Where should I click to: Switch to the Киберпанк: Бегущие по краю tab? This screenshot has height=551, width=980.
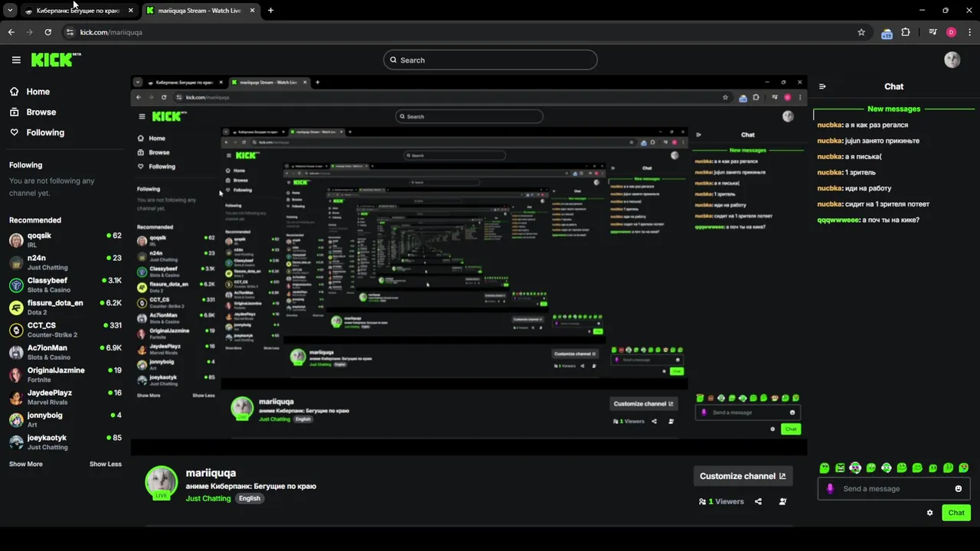(78, 11)
